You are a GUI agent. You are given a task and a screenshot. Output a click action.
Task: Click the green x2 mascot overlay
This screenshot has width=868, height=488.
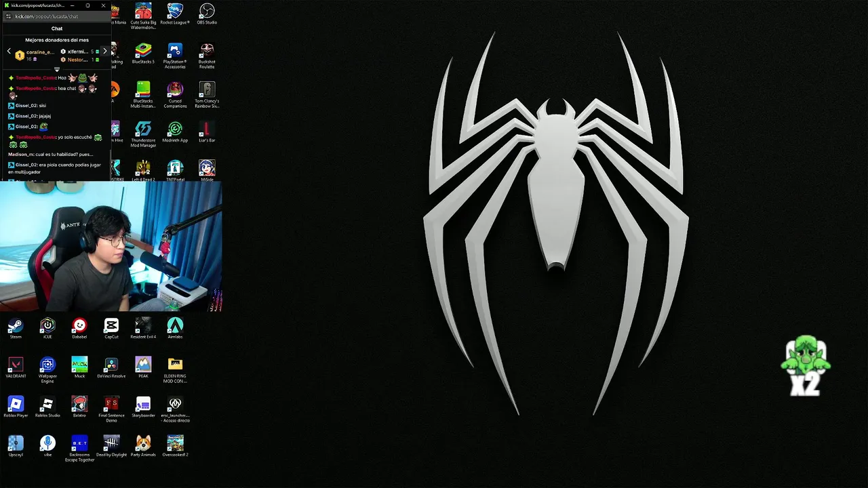point(806,365)
